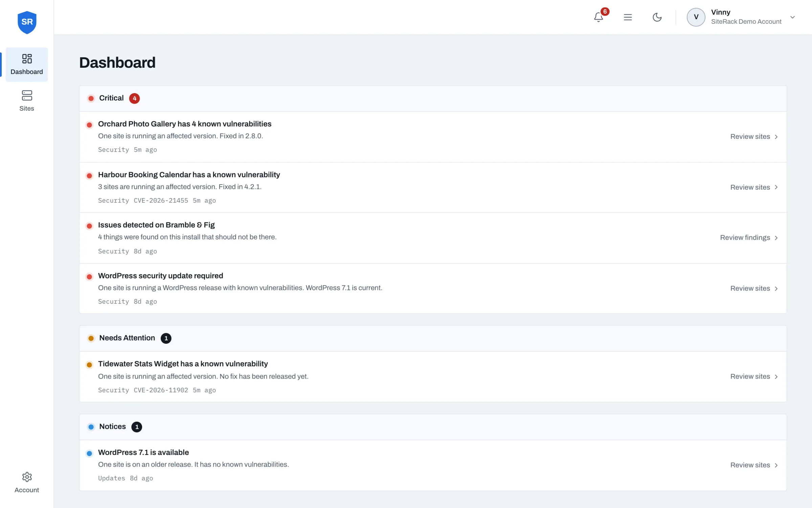Screen dimensions: 812x508
Task: Open 'Orchard Photo Gallery has 4 known vulnerabilities'
Action: point(185,124)
